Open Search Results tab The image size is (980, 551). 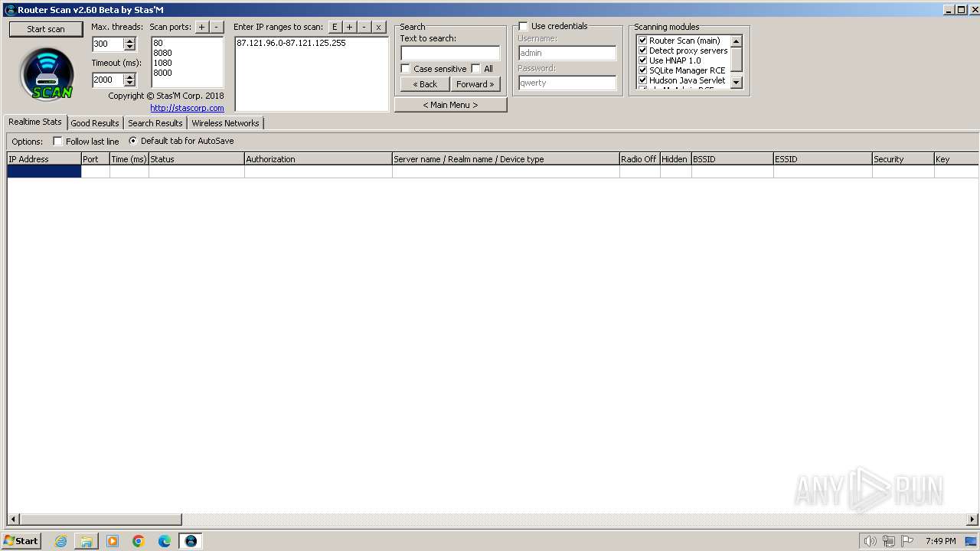(x=155, y=123)
